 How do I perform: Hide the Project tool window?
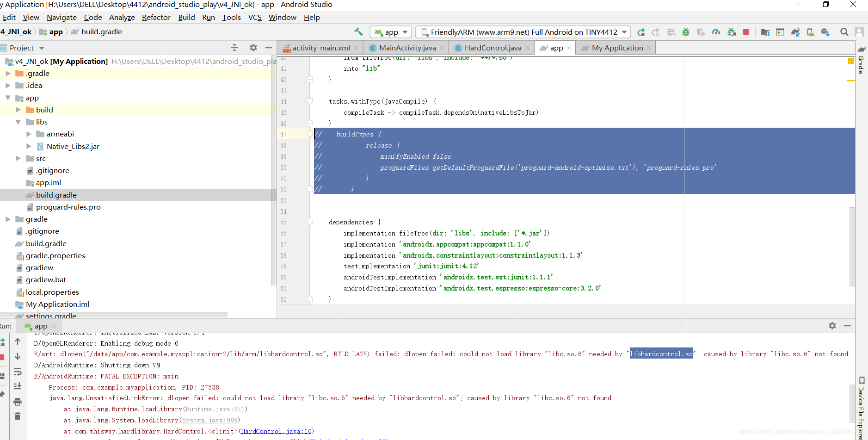(268, 48)
